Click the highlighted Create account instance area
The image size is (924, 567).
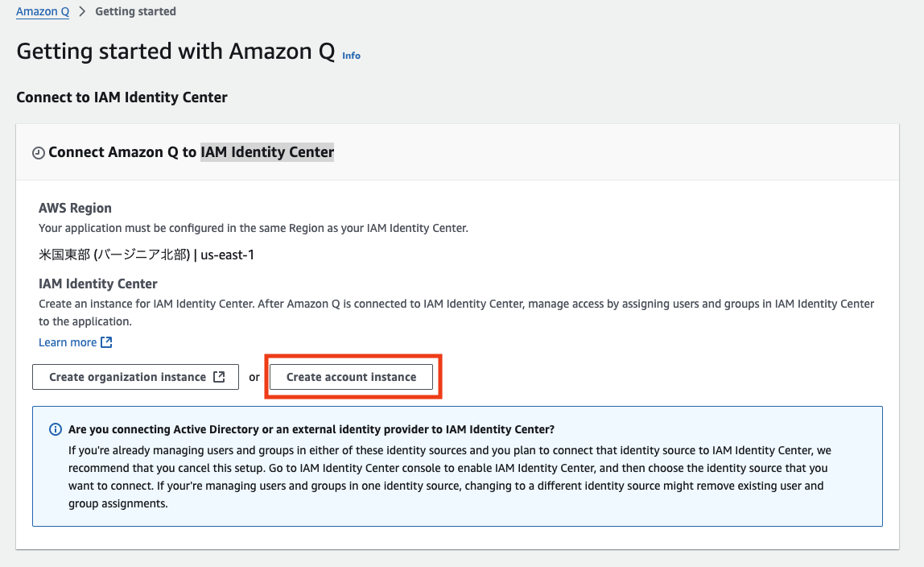[352, 376]
